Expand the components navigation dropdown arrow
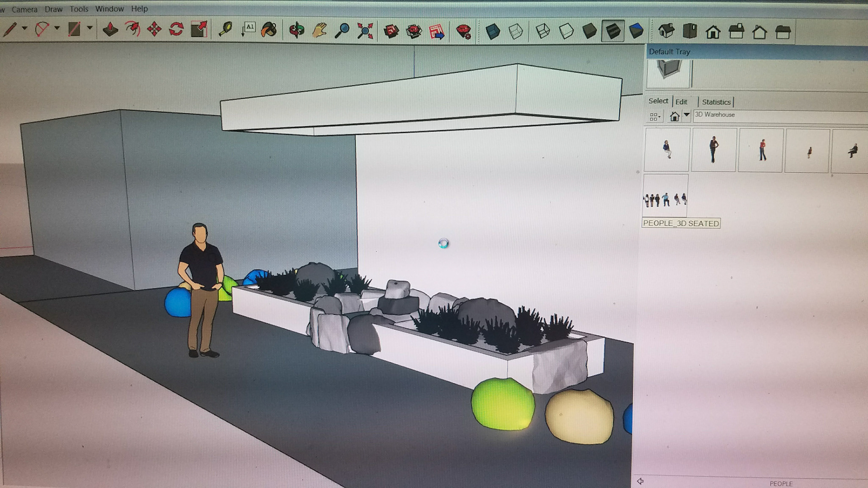The width and height of the screenshot is (868, 488). point(687,115)
